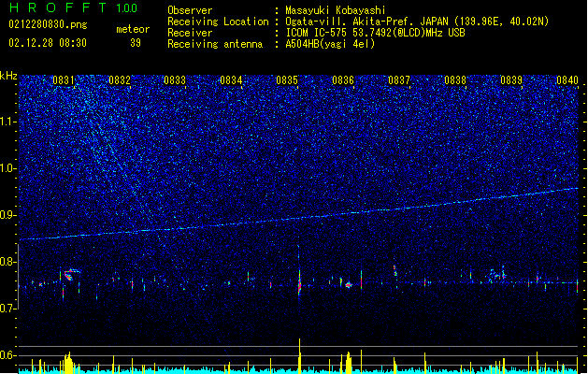Click the 0.6 kHz axis label
588x374 pixels.
point(8,355)
